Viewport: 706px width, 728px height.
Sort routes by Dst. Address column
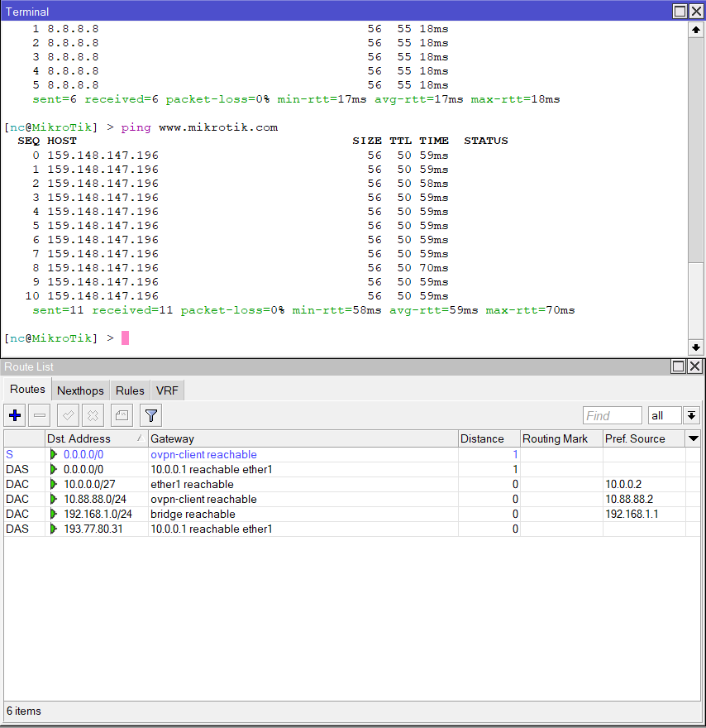point(91,438)
